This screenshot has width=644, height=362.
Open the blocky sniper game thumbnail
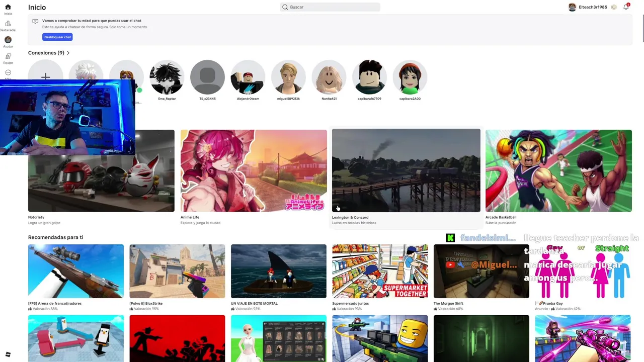380,338
